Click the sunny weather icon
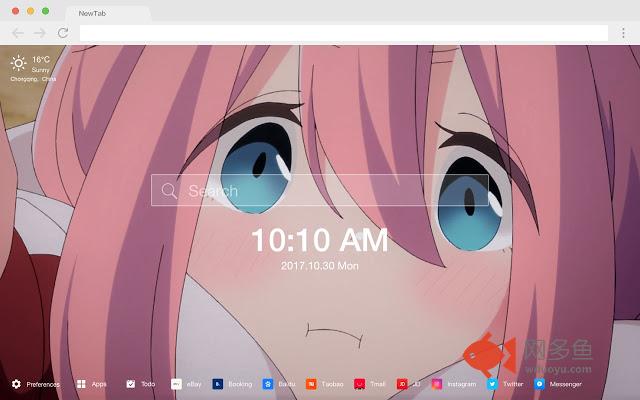The image size is (640, 400). tap(18, 63)
